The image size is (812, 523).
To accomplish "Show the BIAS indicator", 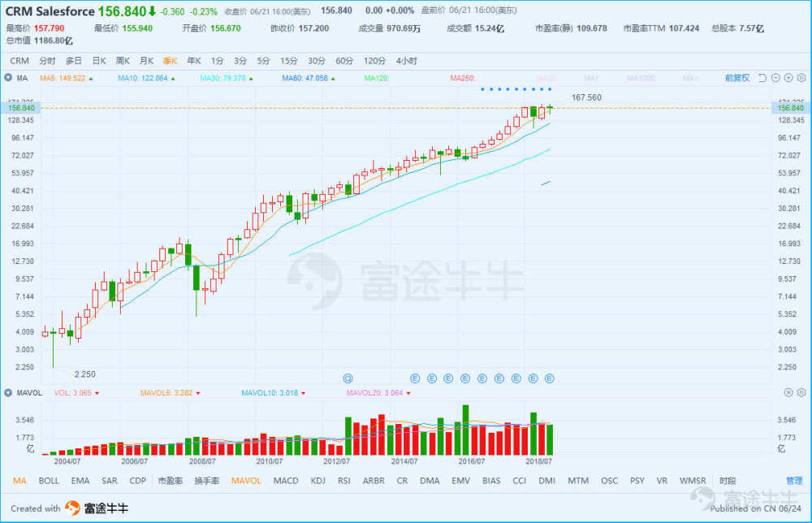I will click(x=491, y=481).
